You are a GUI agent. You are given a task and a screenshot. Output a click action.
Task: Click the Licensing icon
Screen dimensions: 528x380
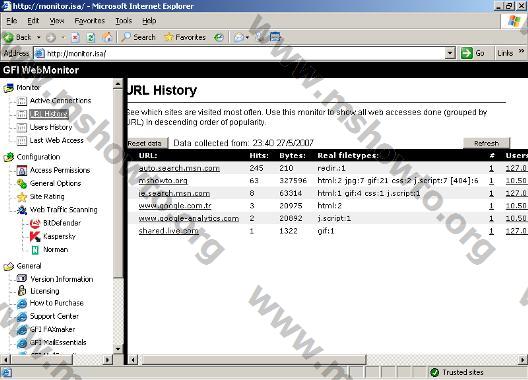click(22, 290)
